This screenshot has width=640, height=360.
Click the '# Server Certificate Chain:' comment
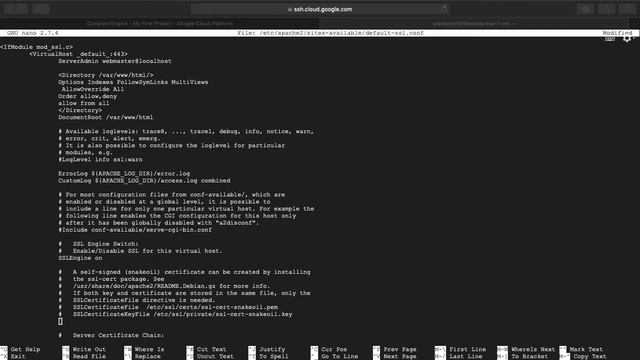pos(111,335)
